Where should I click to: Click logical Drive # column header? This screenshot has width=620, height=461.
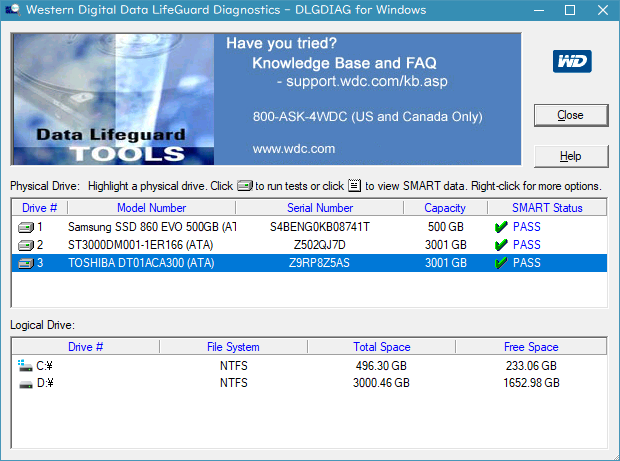pyautogui.click(x=86, y=347)
